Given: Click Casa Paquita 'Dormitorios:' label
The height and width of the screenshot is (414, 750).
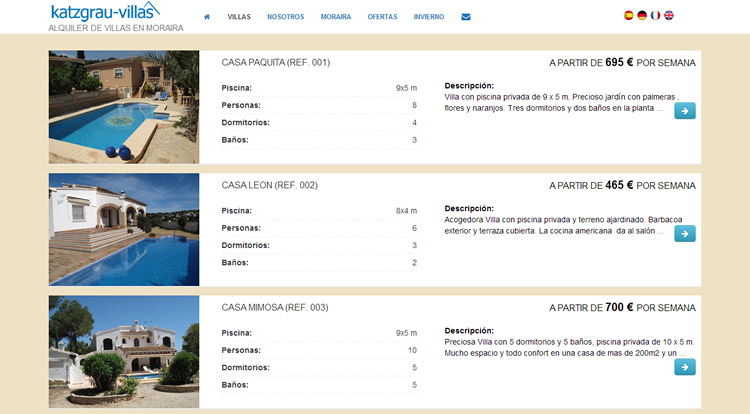Looking at the screenshot, I should [x=245, y=123].
